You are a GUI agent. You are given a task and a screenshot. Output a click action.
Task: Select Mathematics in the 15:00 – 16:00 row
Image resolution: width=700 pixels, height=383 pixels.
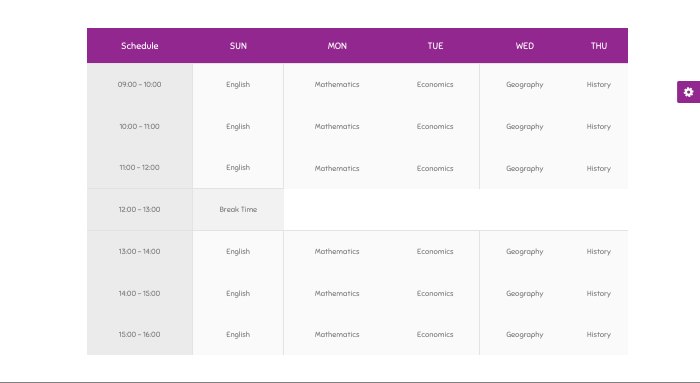[337, 334]
